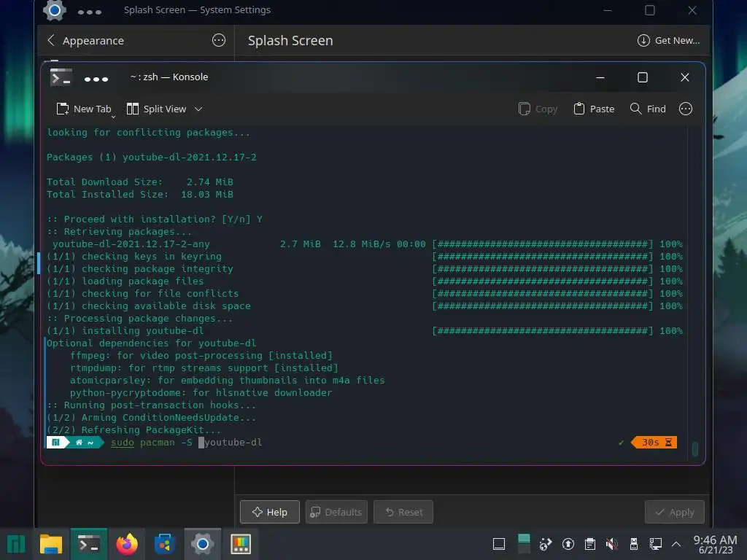
Task: Open the Manjaro application launcher
Action: click(16, 544)
